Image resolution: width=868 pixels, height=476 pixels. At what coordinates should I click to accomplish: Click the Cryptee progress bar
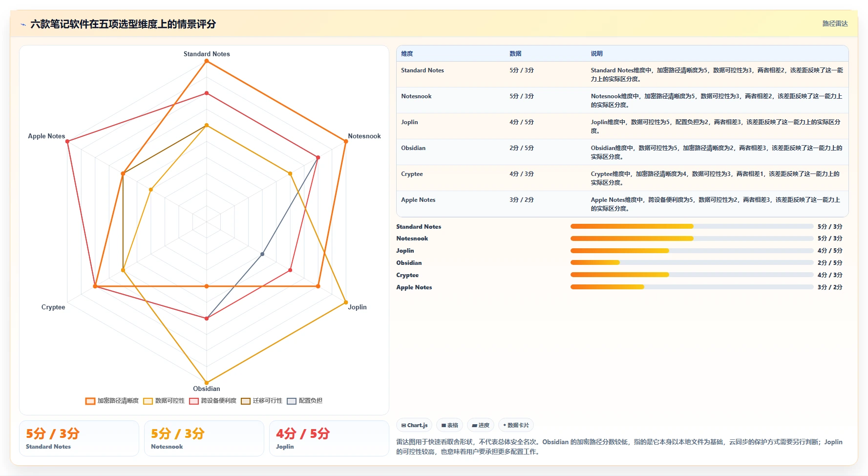point(692,275)
